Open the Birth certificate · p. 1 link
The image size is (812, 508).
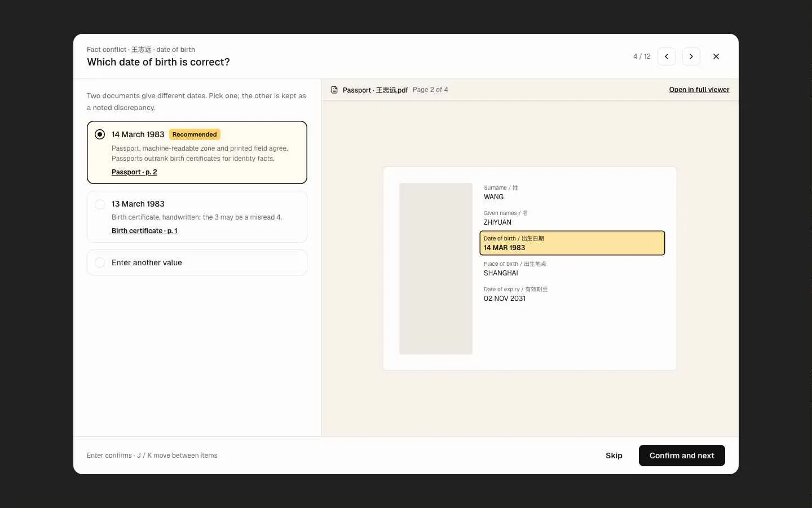click(144, 231)
